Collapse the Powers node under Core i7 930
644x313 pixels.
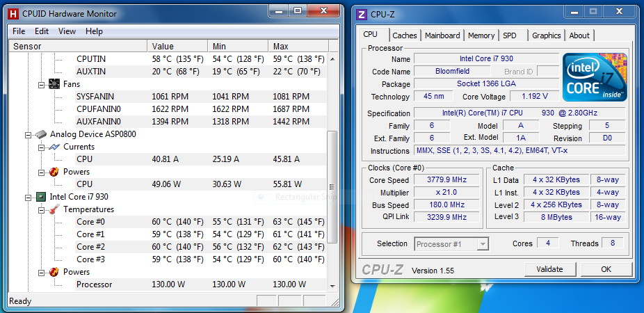[41, 273]
